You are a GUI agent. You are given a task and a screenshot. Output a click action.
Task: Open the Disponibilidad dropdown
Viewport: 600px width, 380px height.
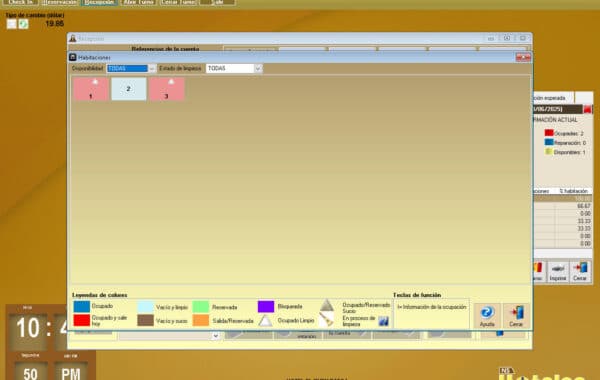pos(152,68)
